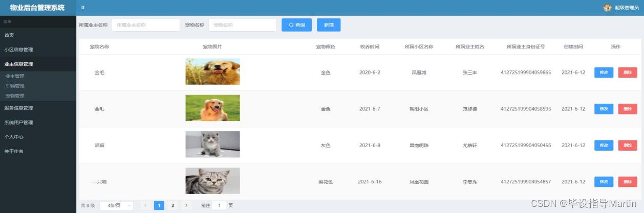This screenshot has height=213, width=644.
Task: Click 修改 for 范修德's pet
Action: 604,109
